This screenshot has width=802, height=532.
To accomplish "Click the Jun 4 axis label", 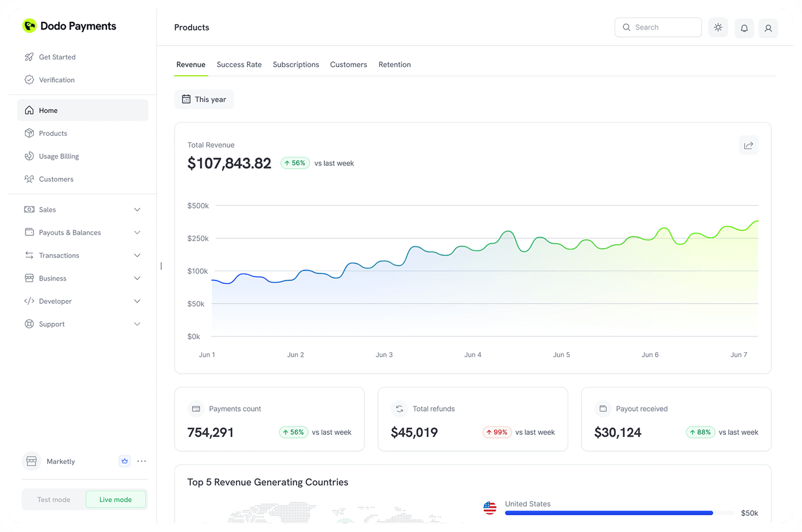I will [473, 354].
